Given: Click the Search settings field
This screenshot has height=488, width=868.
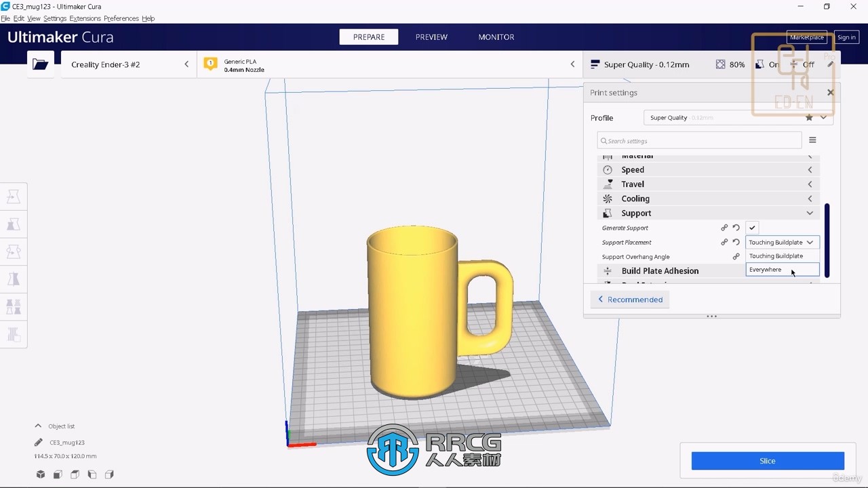Looking at the screenshot, I should (x=699, y=140).
